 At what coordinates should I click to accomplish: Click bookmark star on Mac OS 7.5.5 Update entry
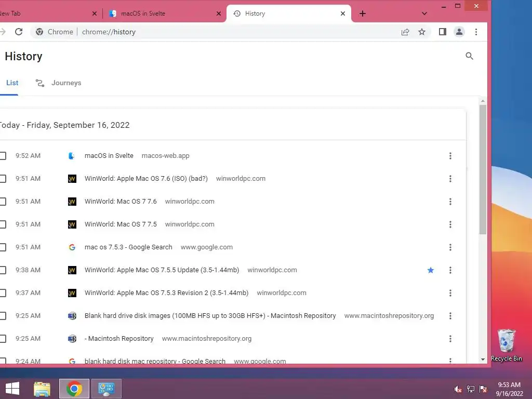click(x=431, y=270)
